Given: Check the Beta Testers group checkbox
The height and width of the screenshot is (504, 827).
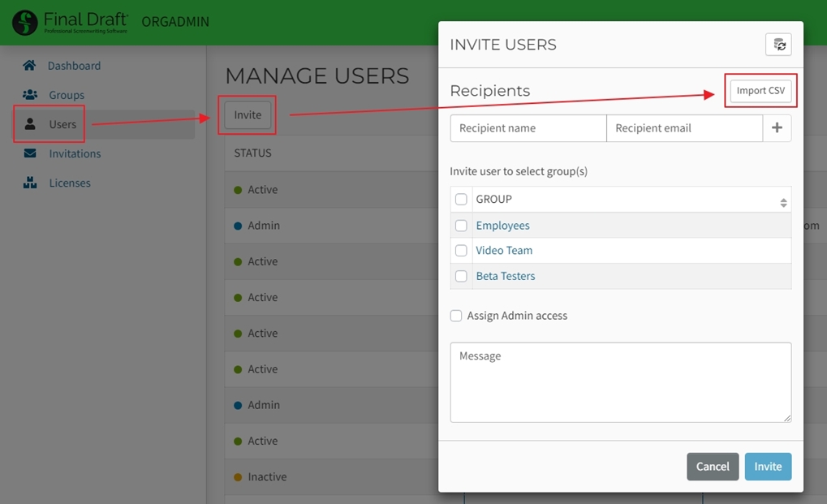Looking at the screenshot, I should coord(461,276).
